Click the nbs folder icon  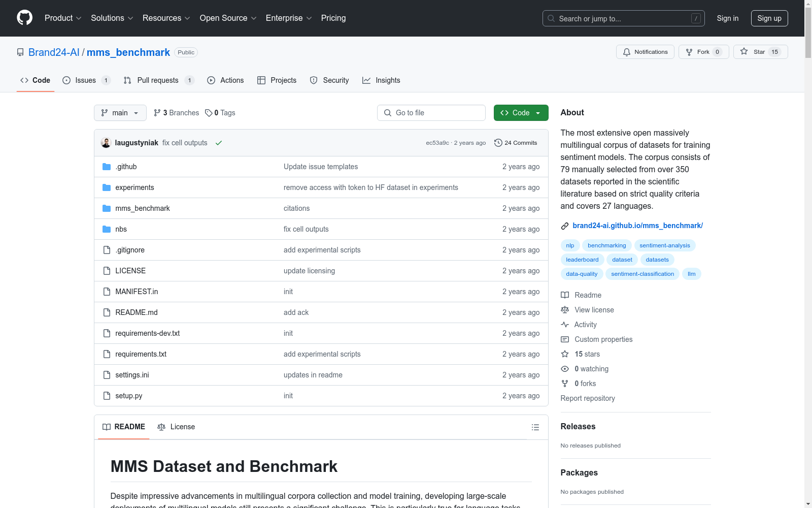coord(107,229)
